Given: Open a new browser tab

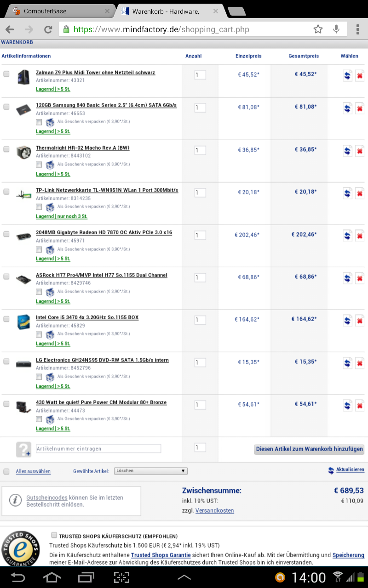Looking at the screenshot, I should tap(236, 11).
